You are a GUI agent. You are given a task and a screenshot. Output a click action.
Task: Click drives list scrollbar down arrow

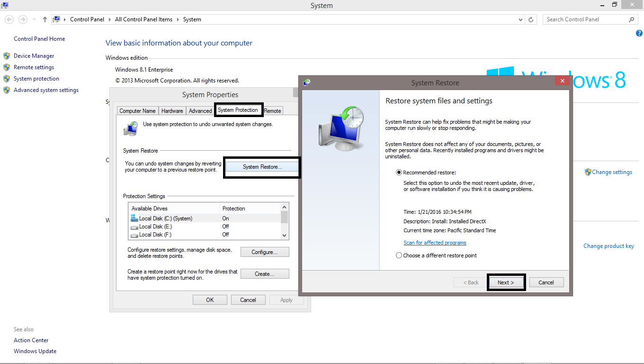[x=285, y=235]
